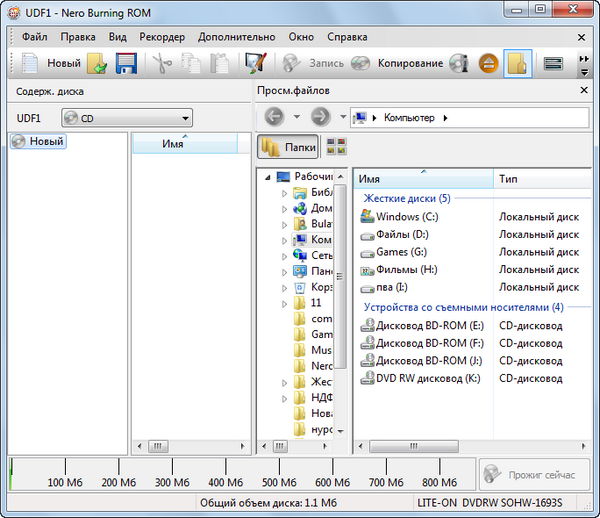The width and height of the screenshot is (600, 518).
Task: Open the Дополнительно menu
Action: coord(236,37)
